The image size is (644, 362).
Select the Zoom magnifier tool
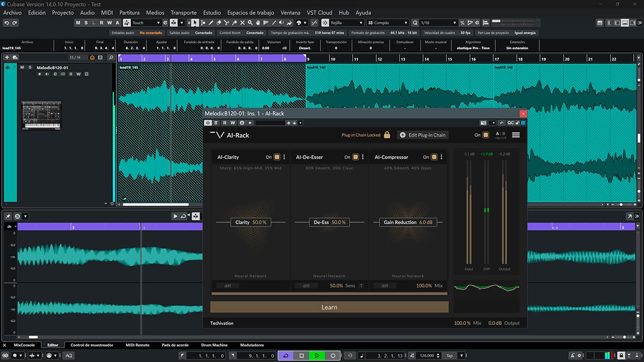click(250, 23)
